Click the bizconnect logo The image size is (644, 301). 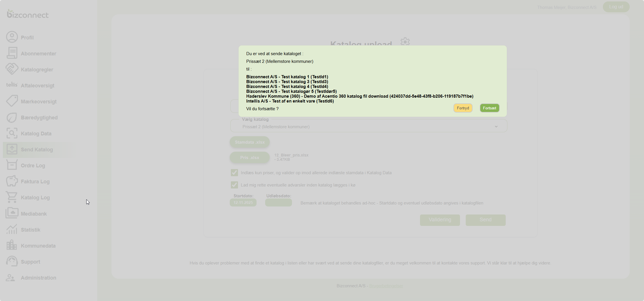(28, 14)
